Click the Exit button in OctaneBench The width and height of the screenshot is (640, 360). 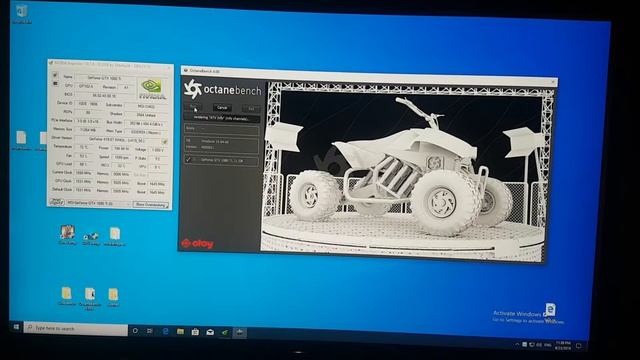(x=251, y=109)
